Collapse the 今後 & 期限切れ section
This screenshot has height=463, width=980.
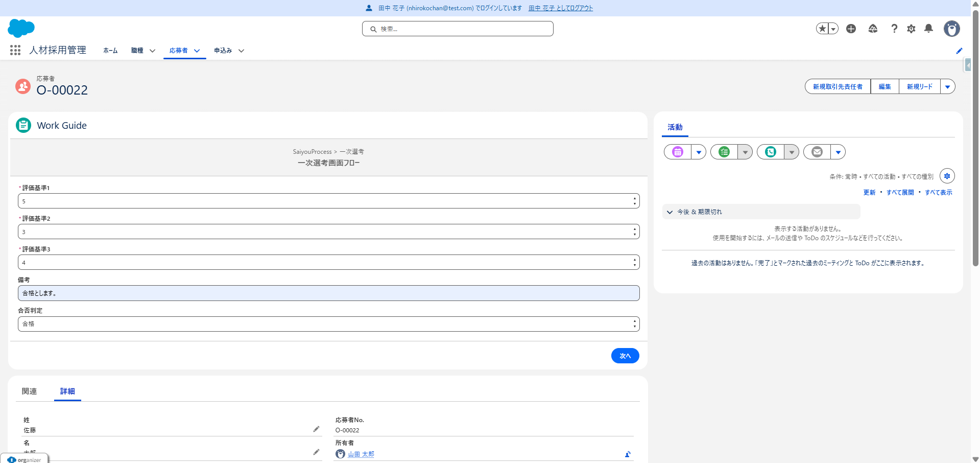670,212
